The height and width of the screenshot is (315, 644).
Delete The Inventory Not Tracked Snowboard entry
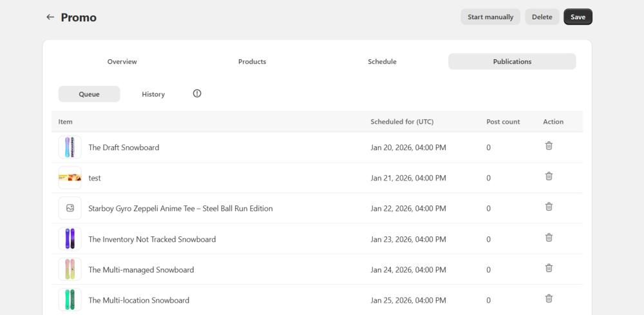pyautogui.click(x=549, y=237)
